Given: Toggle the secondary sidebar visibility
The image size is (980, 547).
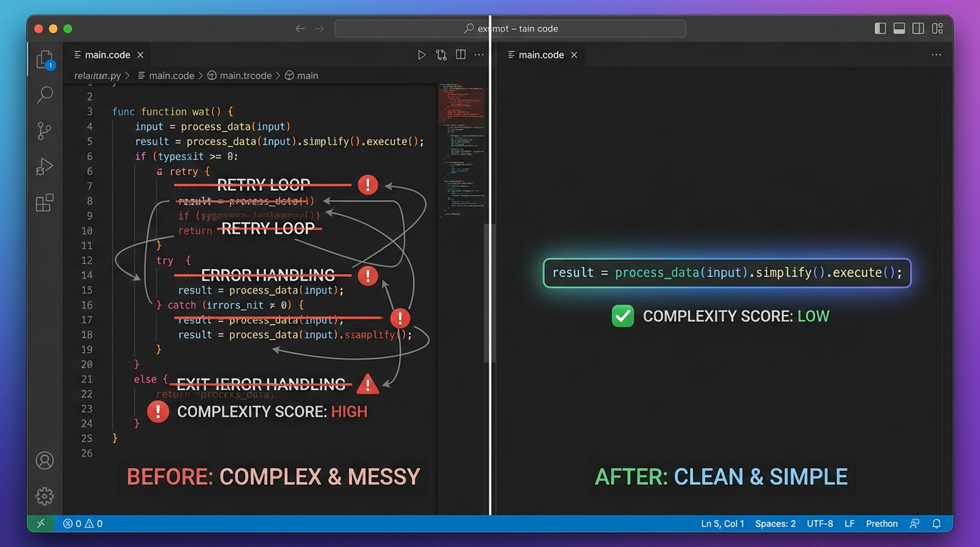Looking at the screenshot, I should (x=918, y=28).
